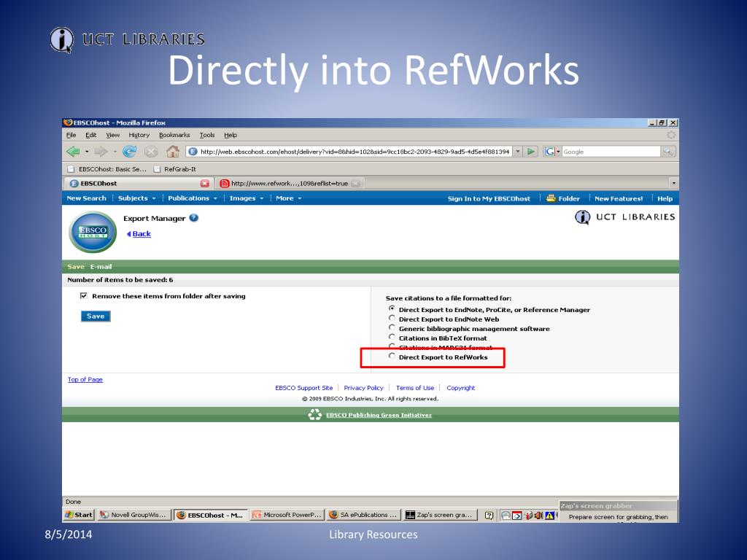Viewport: 747px width, 560px height.
Task: Expand the More dropdown menu
Action: [x=300, y=198]
